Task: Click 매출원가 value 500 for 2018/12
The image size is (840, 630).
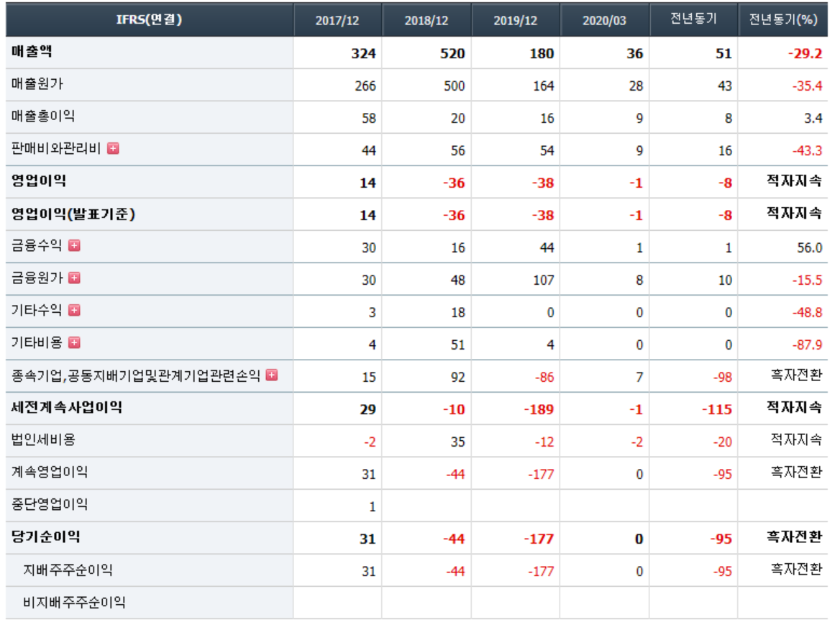Action: (x=455, y=86)
